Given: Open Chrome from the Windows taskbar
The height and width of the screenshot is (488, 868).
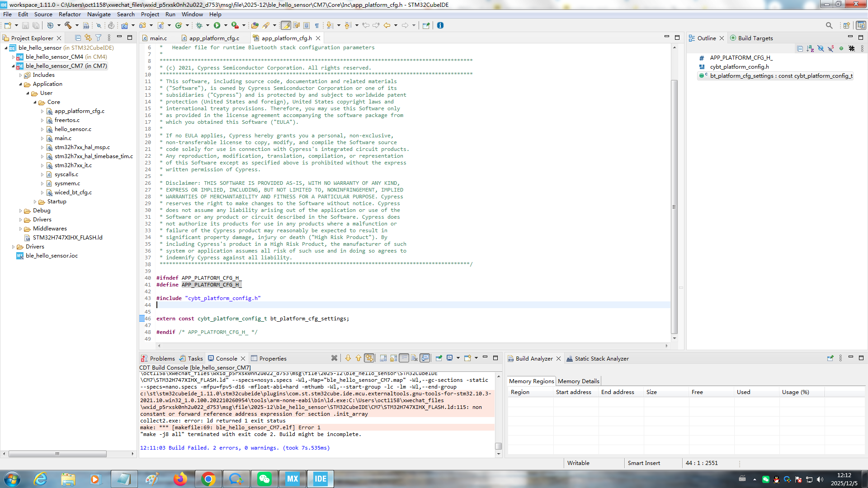Looking at the screenshot, I should point(208,479).
